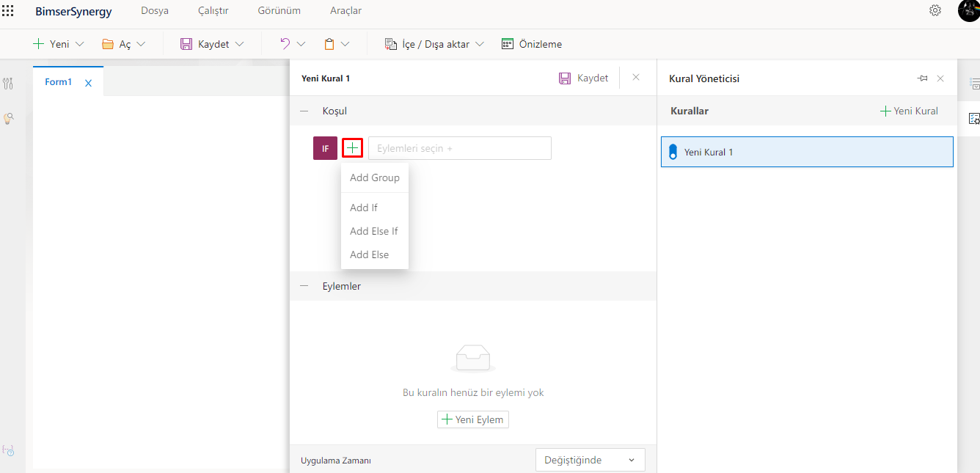
Task: Open the toolbox icon in left sidebar
Action: (x=8, y=84)
